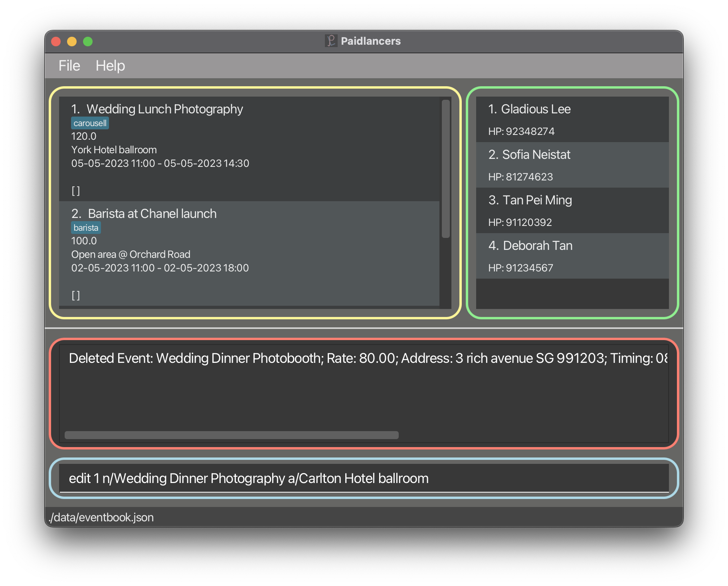Click the red close window button
This screenshot has height=586, width=728.
click(56, 42)
